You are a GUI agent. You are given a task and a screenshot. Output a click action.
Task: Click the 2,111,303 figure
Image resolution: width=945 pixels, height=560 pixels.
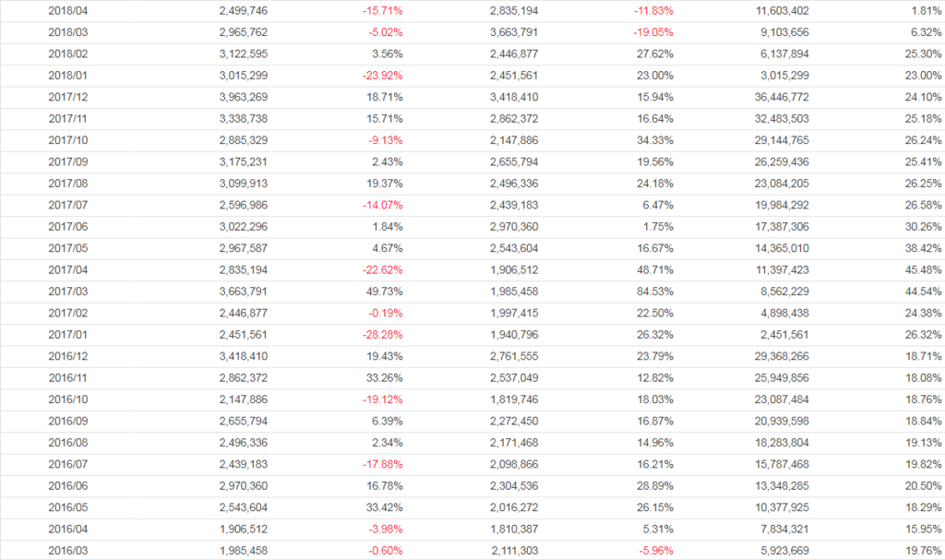click(x=515, y=551)
